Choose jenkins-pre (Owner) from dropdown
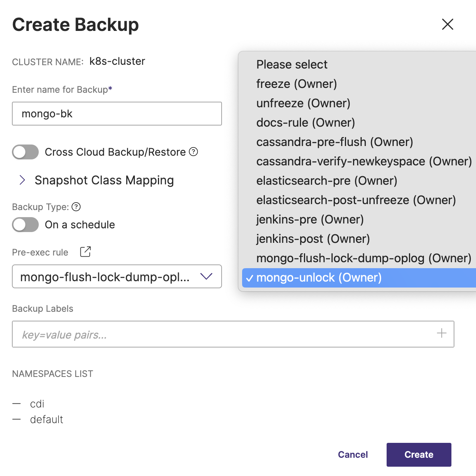 [310, 219]
